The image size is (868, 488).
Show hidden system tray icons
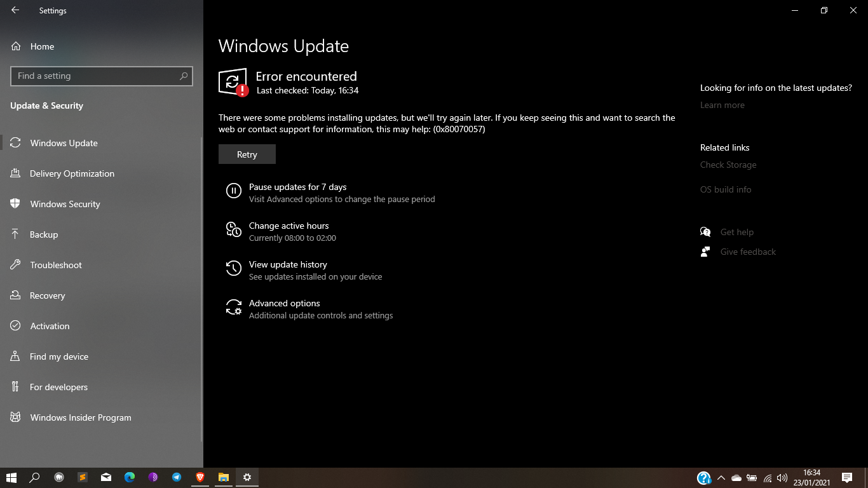(x=721, y=478)
